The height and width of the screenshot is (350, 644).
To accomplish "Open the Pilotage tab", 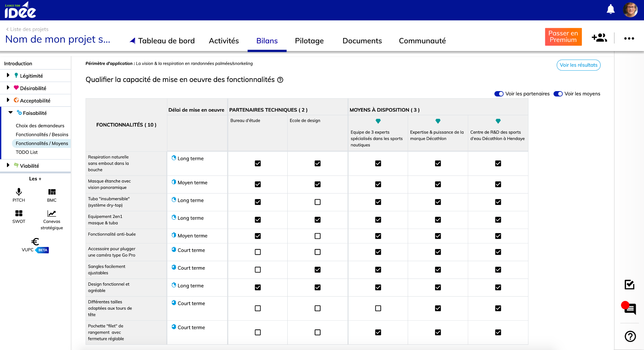I will coord(309,41).
